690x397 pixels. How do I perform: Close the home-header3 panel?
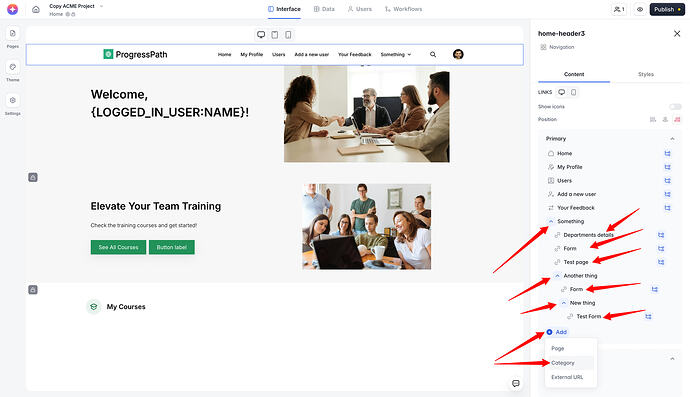pyautogui.click(x=677, y=33)
